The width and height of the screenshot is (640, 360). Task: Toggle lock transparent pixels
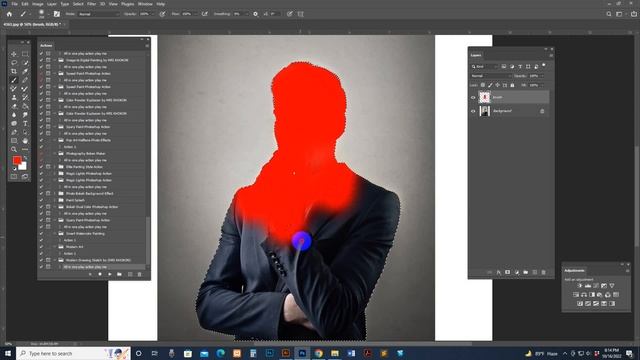coord(483,85)
